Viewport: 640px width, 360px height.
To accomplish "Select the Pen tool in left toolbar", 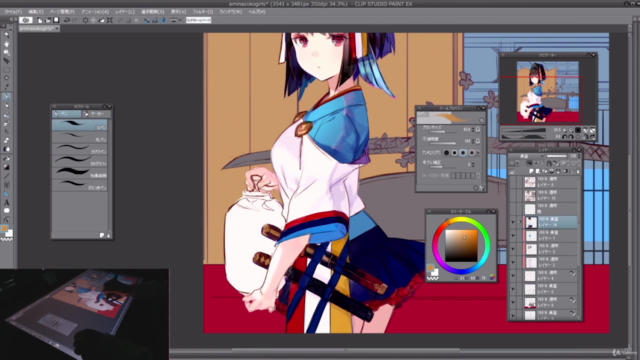I will point(6,97).
